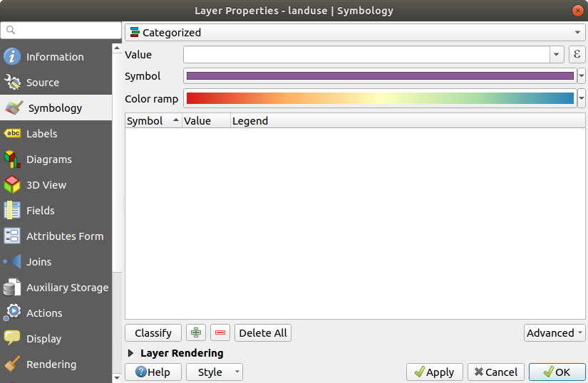Click the search box above the sidebar

click(61, 30)
